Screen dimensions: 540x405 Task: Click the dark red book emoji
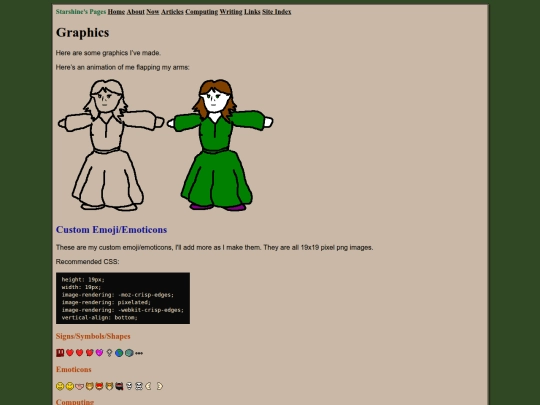[60, 353]
